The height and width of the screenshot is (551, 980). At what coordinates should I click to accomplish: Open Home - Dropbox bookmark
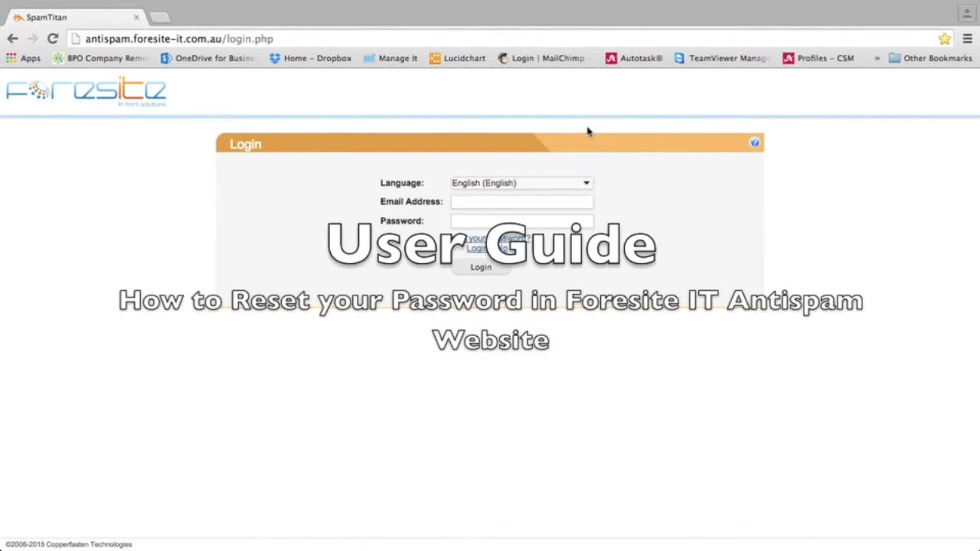(311, 58)
